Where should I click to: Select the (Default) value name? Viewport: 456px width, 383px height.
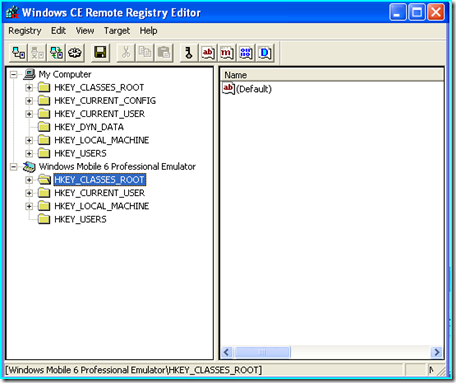[254, 89]
